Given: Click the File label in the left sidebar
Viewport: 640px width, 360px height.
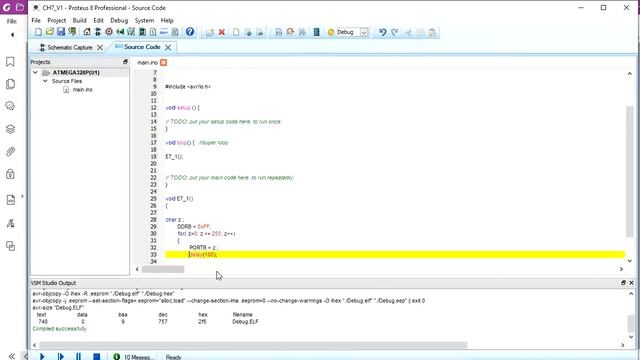Looking at the screenshot, I should [11, 21].
